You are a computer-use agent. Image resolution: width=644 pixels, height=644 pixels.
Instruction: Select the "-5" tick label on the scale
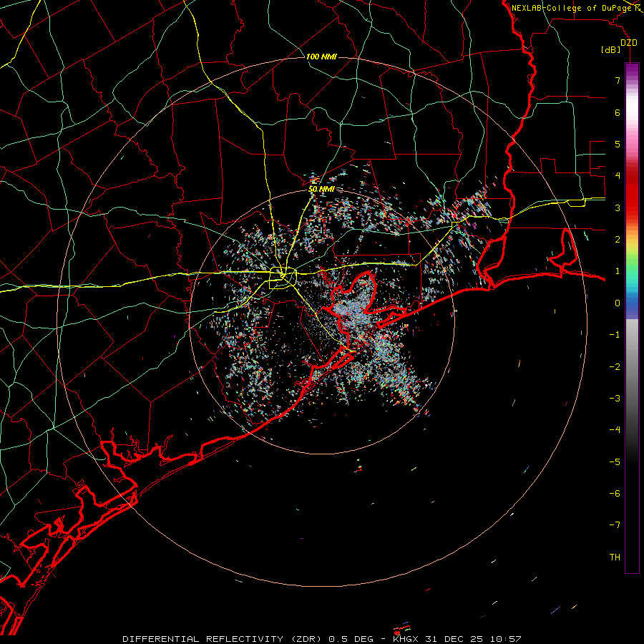pos(615,462)
